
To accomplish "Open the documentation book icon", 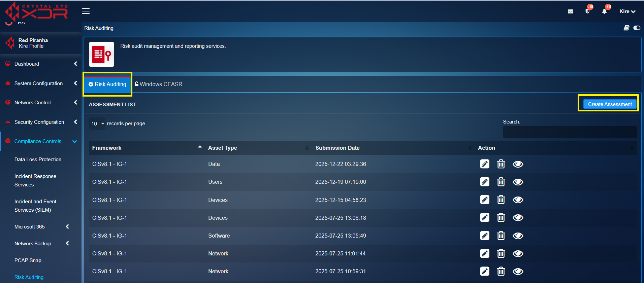I will [626, 28].
